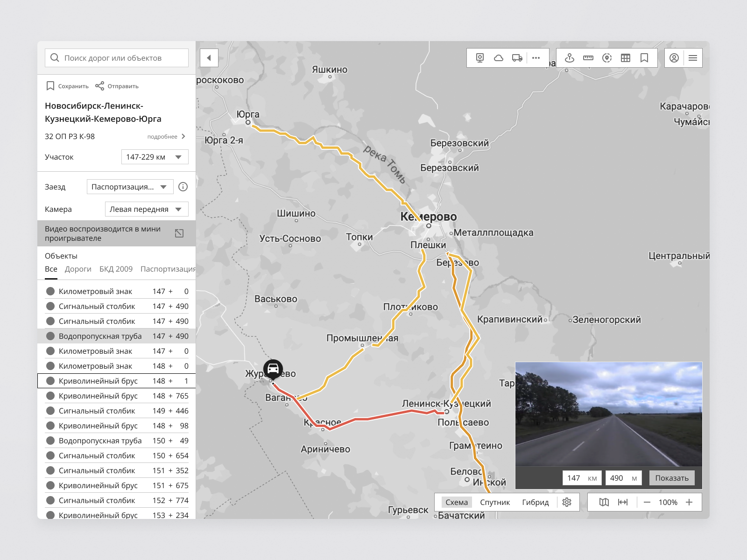Click the search magnifier icon
The width and height of the screenshot is (747, 560).
55,58
